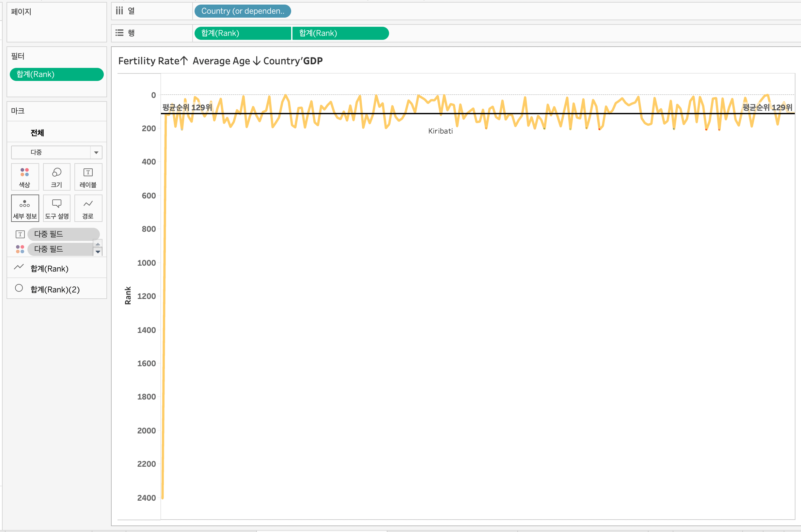Select the 세부 정보 (Detail) marks button
This screenshot has height=532, width=801.
tap(25, 208)
